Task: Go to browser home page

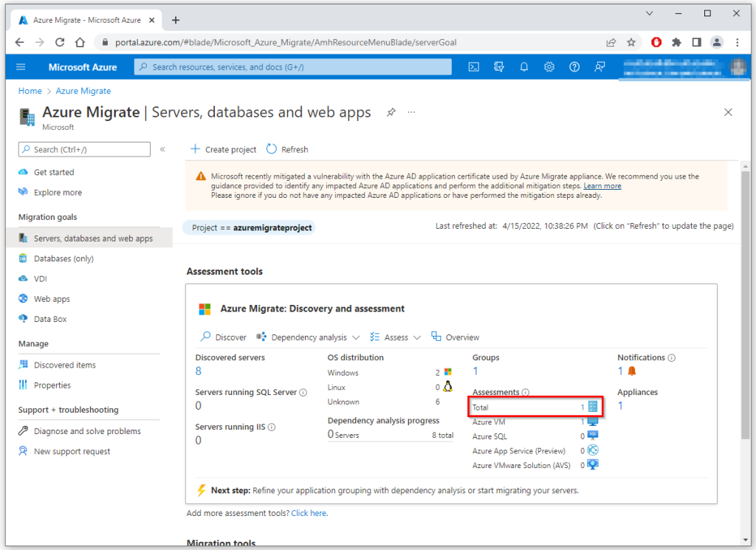Action: click(80, 42)
